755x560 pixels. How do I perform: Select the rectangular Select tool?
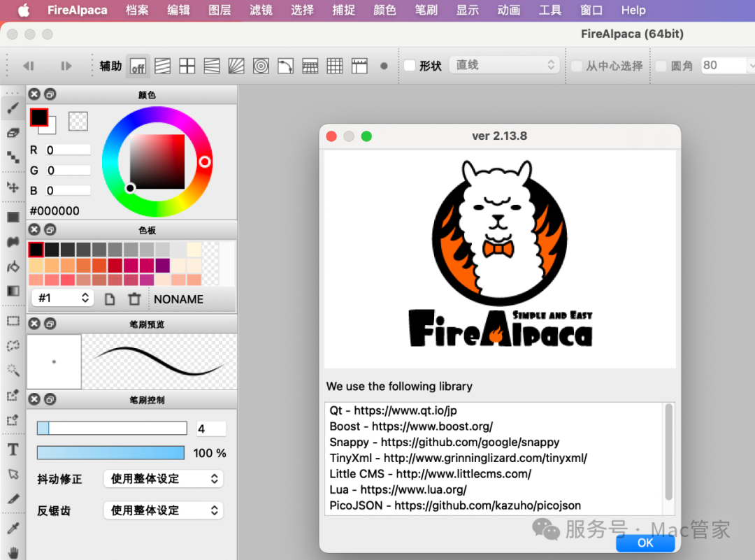pos(13,321)
